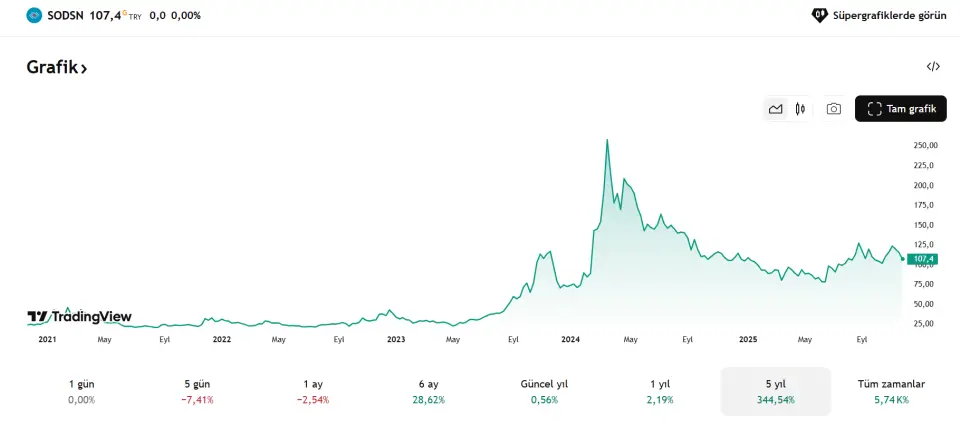The width and height of the screenshot is (960, 426).
Task: Click the Süpergrafikler candlestick badge icon
Action: click(819, 15)
